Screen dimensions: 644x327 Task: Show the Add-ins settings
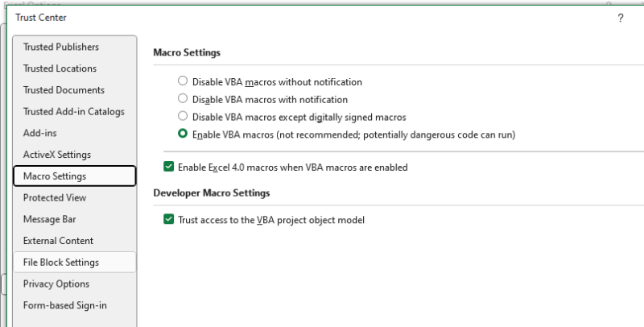click(40, 133)
